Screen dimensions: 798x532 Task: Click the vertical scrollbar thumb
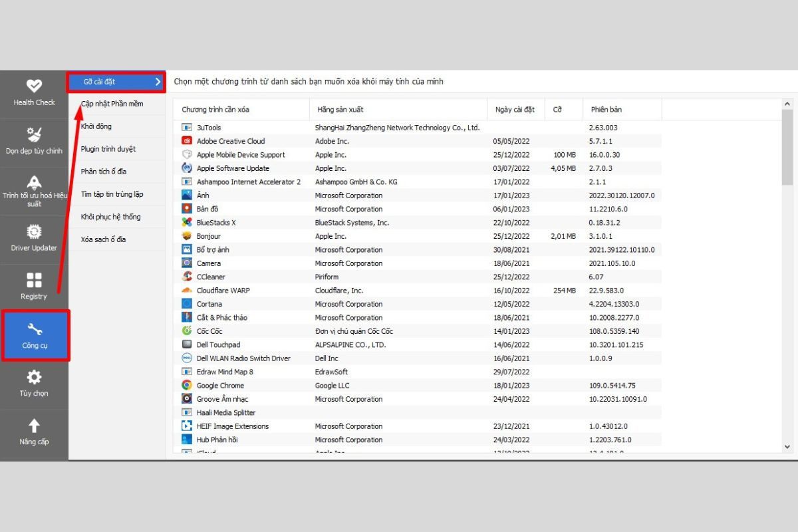point(788,148)
